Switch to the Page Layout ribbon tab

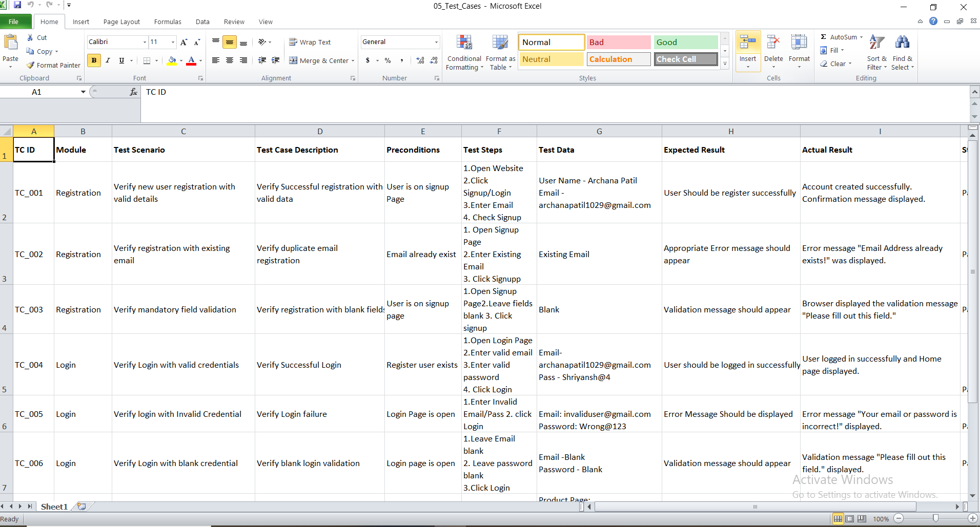(x=121, y=22)
